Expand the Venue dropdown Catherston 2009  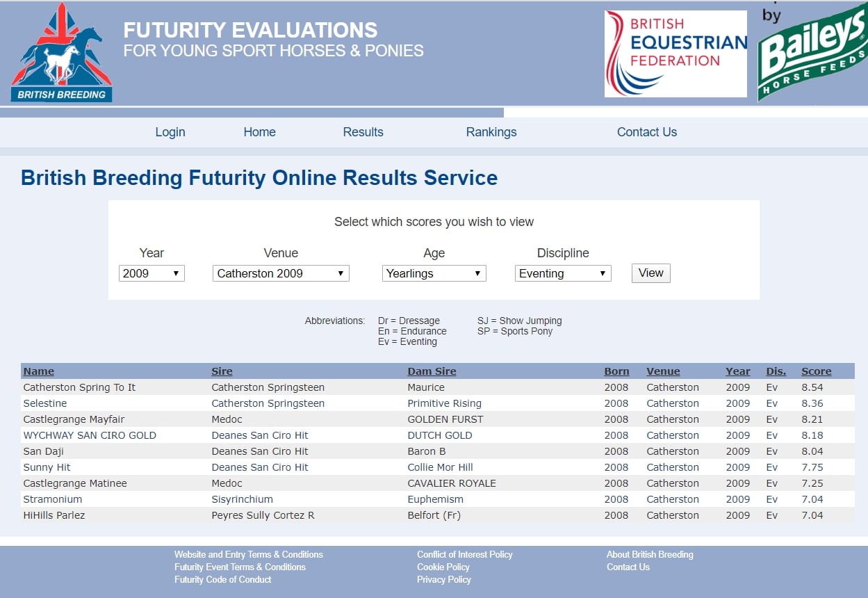[281, 273]
